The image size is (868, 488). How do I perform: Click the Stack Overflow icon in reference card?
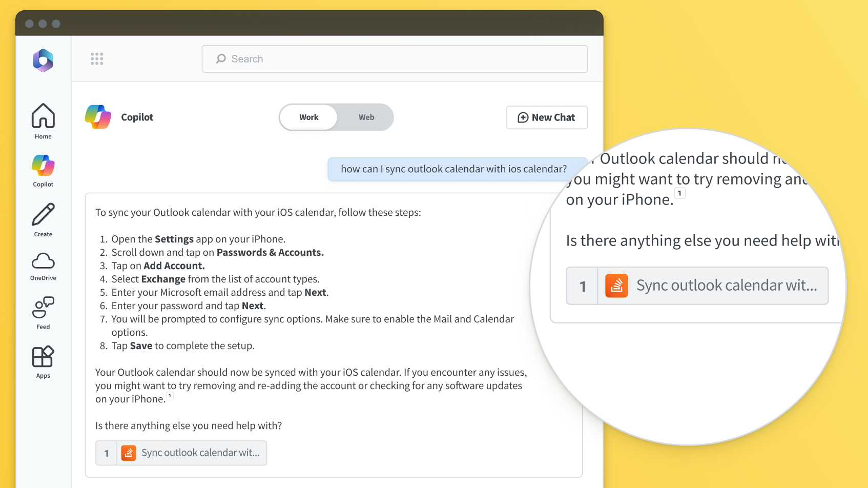pos(129,453)
